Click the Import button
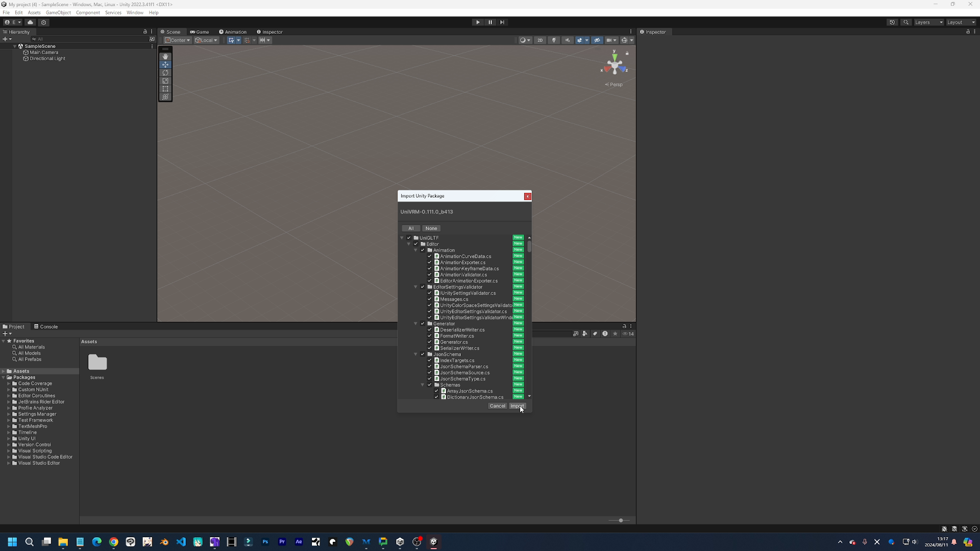This screenshot has width=980, height=551. click(517, 406)
